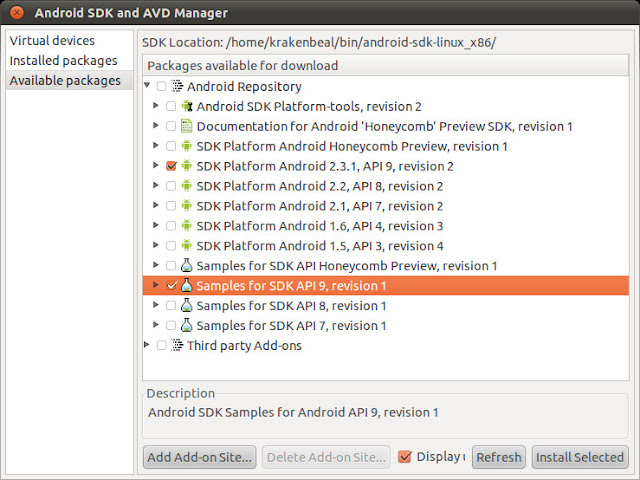Uncheck SDK Platform Android 2.3.1 checkbox
This screenshot has height=480, width=640.
(x=171, y=166)
